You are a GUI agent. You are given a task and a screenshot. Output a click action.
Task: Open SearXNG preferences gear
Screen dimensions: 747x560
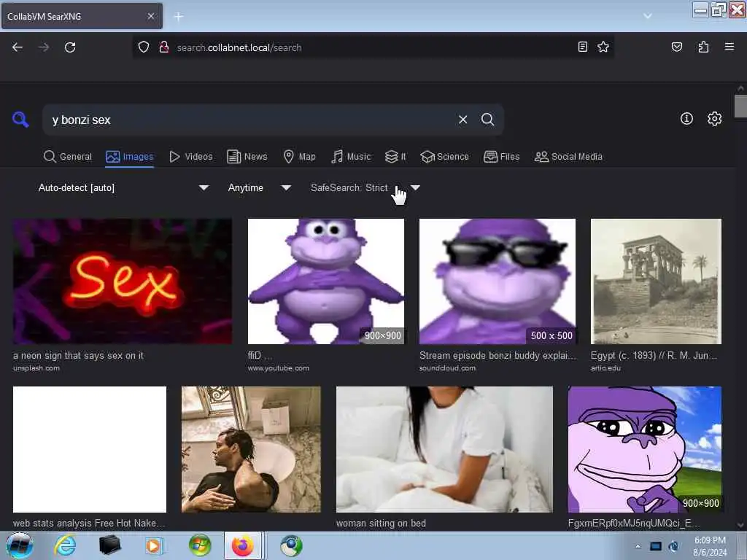click(x=714, y=119)
